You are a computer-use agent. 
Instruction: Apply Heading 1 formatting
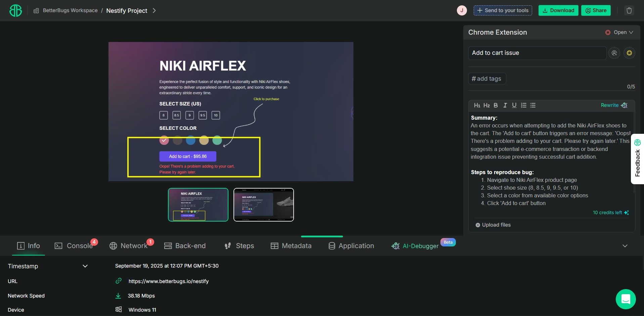coord(477,106)
